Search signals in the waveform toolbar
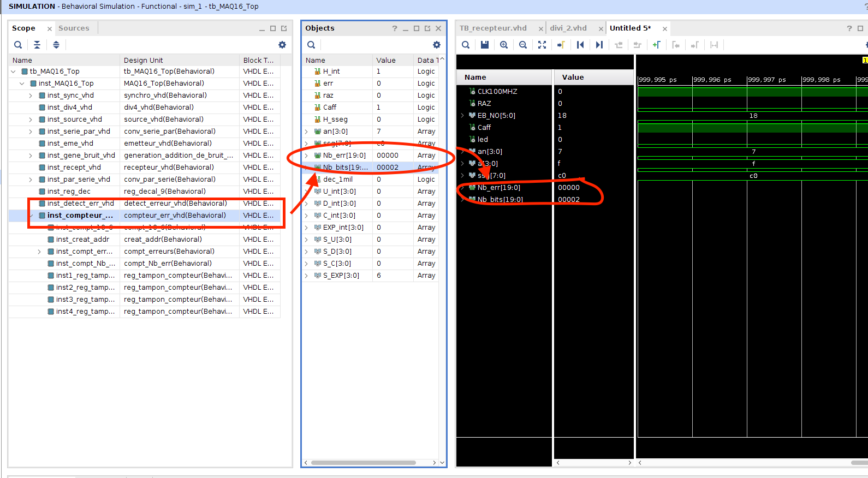868x478 pixels. tap(466, 45)
